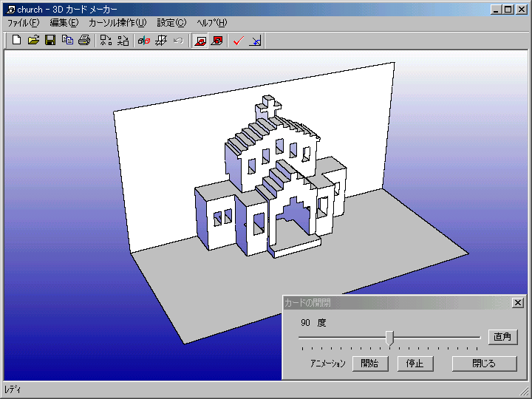This screenshot has width=532, height=399.
Task: Create a new card file
Action: (x=16, y=41)
